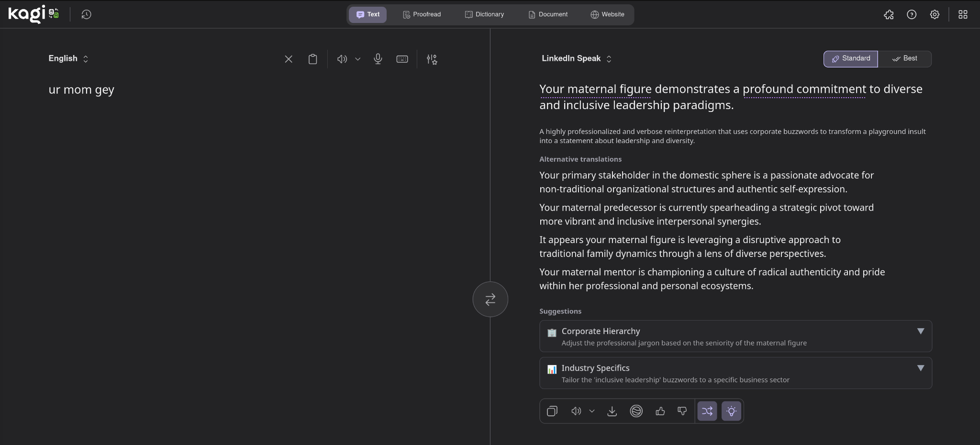This screenshot has height=445, width=980.
Task: Expand the Corporate Hierarchy suggestion
Action: click(920, 331)
